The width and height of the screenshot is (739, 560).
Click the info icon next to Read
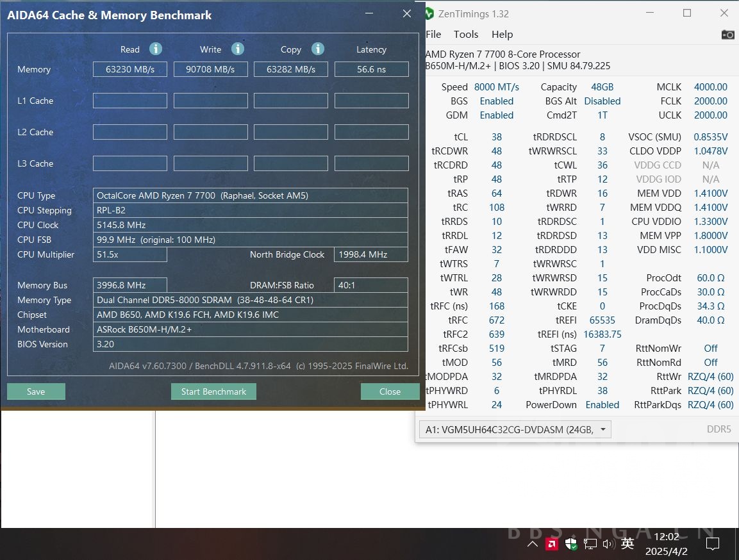click(156, 49)
